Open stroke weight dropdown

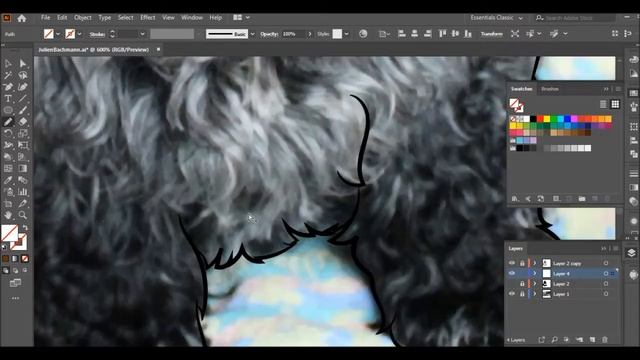[142, 34]
